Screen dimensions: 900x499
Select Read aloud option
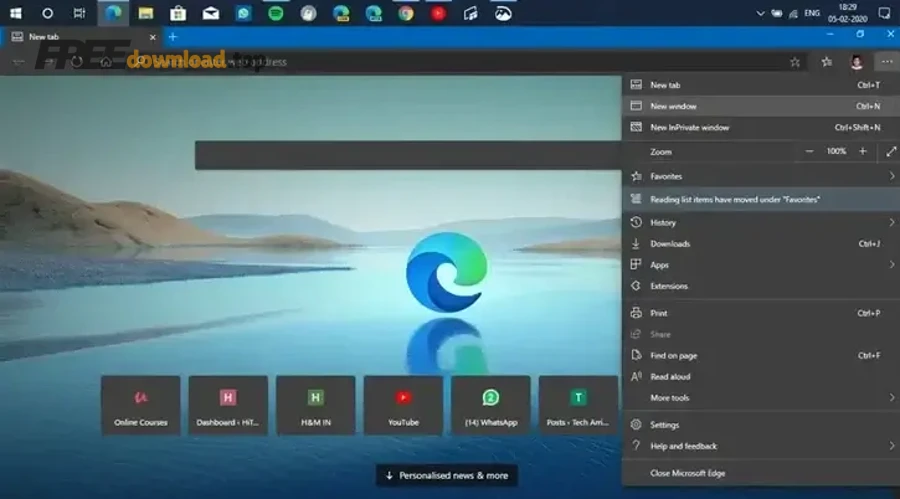(x=761, y=377)
